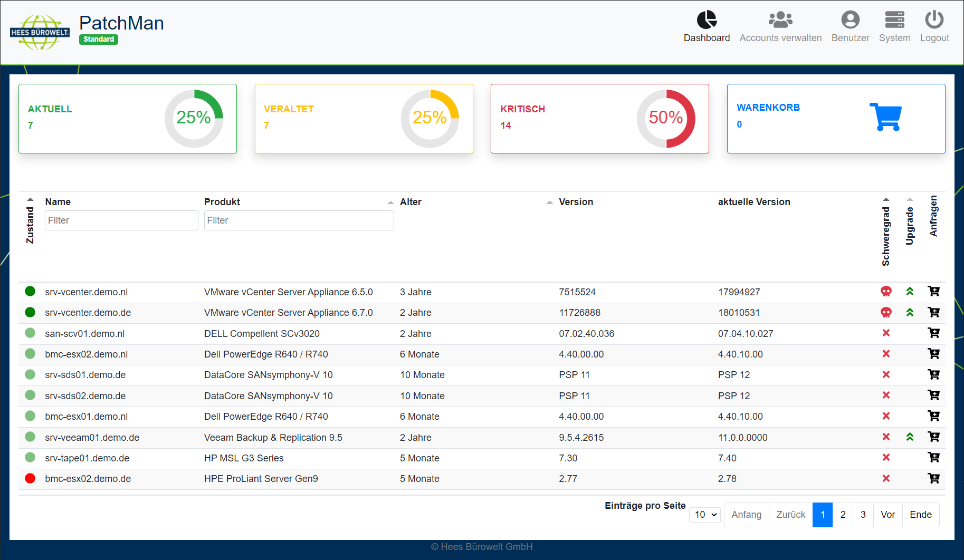Click the Ende pagination button
This screenshot has height=560, width=964.
tap(921, 515)
